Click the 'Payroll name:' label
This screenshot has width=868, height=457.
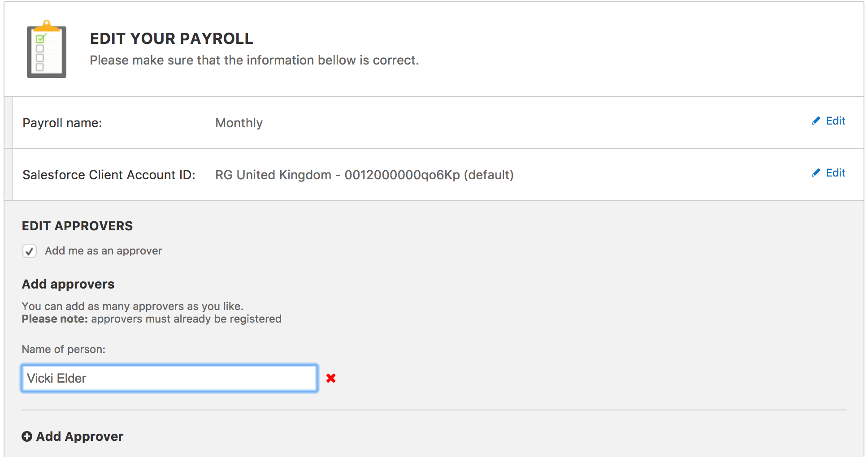click(62, 123)
